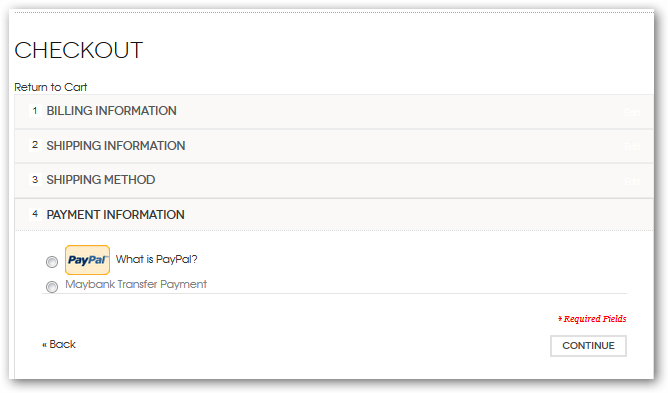Click the step 2 number badge
668x393 pixels.
coord(35,145)
